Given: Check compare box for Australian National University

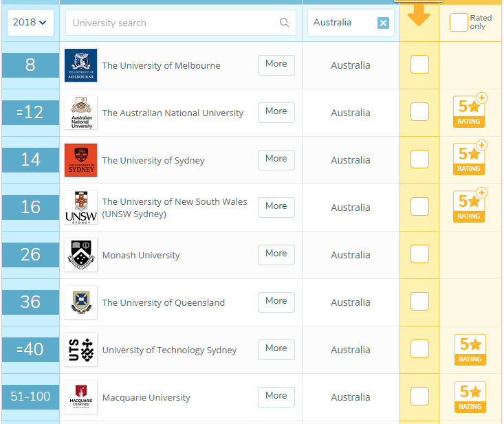Looking at the screenshot, I should click(419, 111).
